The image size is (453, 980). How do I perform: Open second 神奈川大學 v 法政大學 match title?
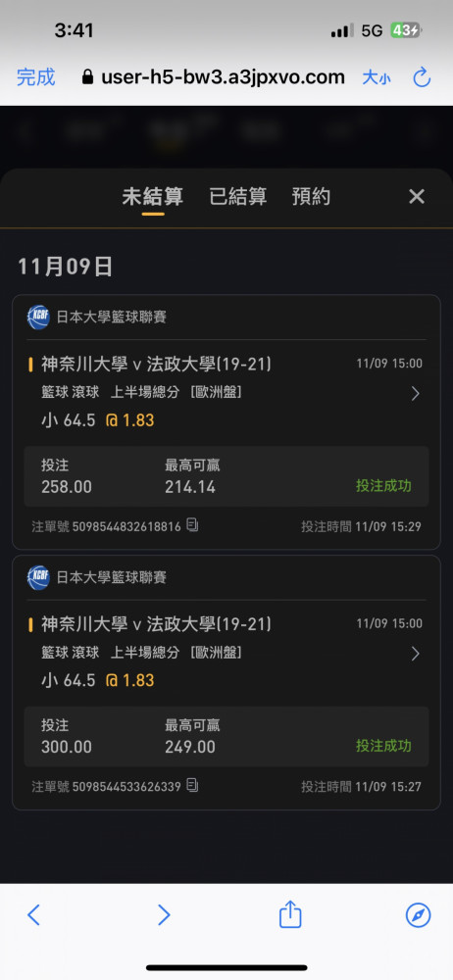point(157,623)
